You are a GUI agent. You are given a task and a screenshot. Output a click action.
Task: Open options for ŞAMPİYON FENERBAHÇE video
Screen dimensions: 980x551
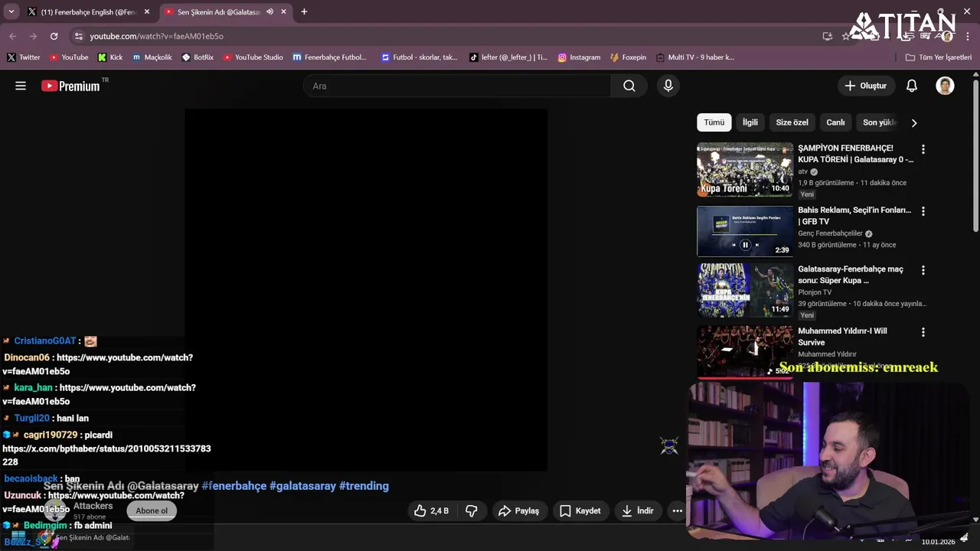923,149
